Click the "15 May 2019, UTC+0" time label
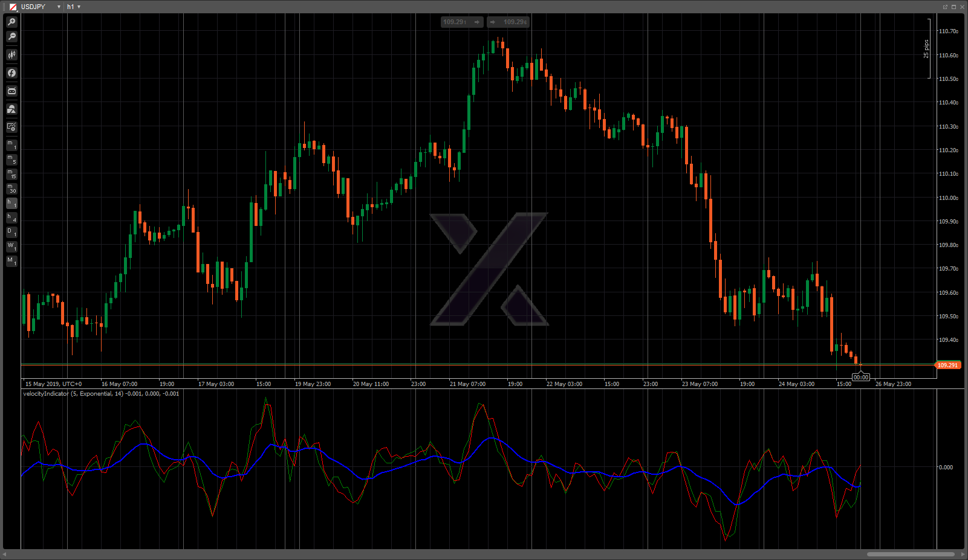 coord(53,384)
